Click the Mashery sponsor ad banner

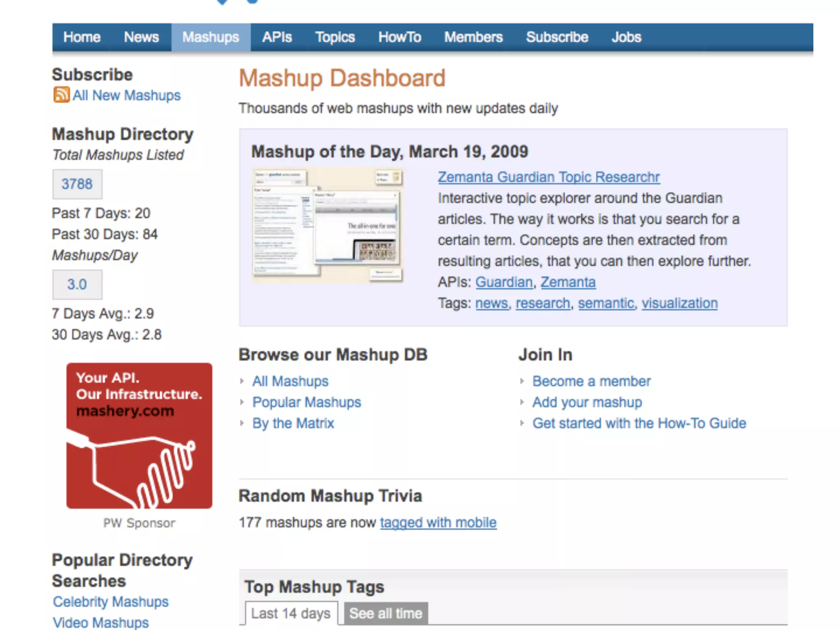point(139,436)
